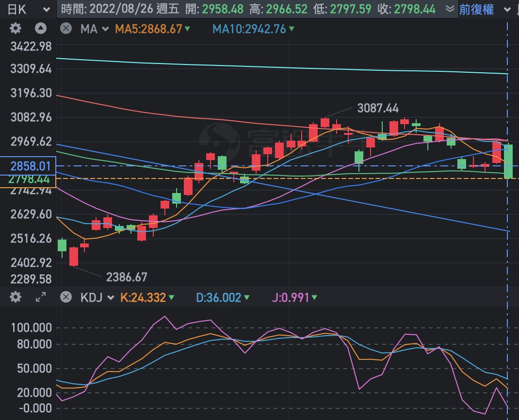Viewport: 519px width, 420px height.
Task: Collapse the main chart with the up-triangle icon
Action: [41, 29]
